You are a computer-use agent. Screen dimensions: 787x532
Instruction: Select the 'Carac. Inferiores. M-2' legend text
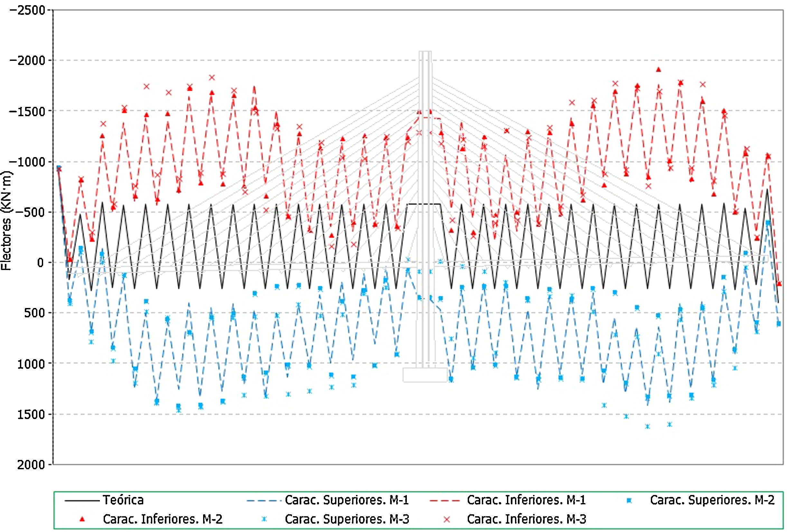[x=163, y=519]
